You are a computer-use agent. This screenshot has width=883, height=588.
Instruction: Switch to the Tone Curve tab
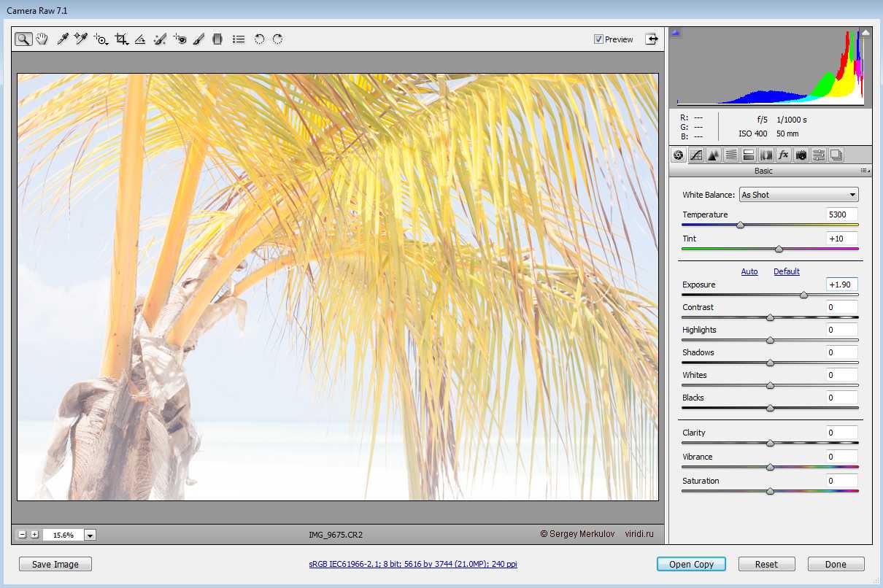[696, 155]
